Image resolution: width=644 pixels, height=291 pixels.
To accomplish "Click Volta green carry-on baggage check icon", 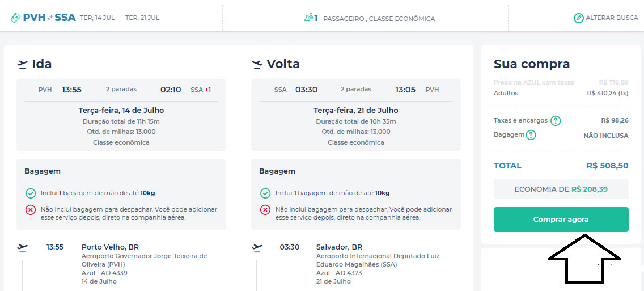I will [x=265, y=193].
